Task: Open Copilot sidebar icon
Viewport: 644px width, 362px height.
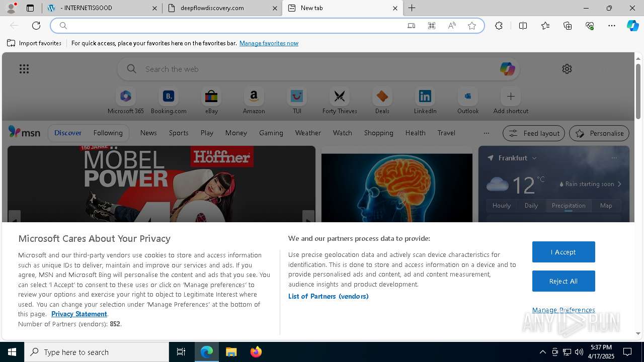Action: pyautogui.click(x=632, y=26)
